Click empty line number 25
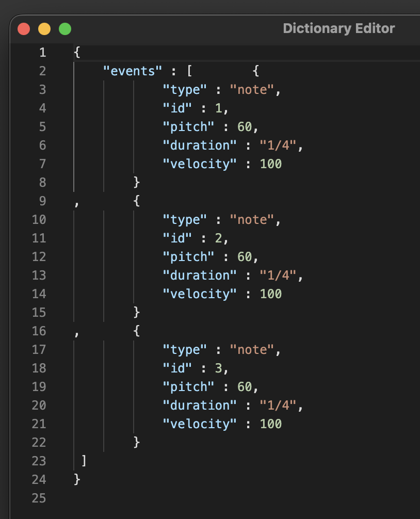 [x=39, y=498]
